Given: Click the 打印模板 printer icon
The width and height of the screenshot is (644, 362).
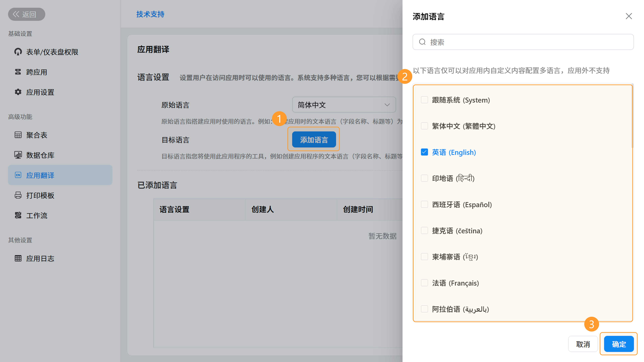Looking at the screenshot, I should [18, 195].
